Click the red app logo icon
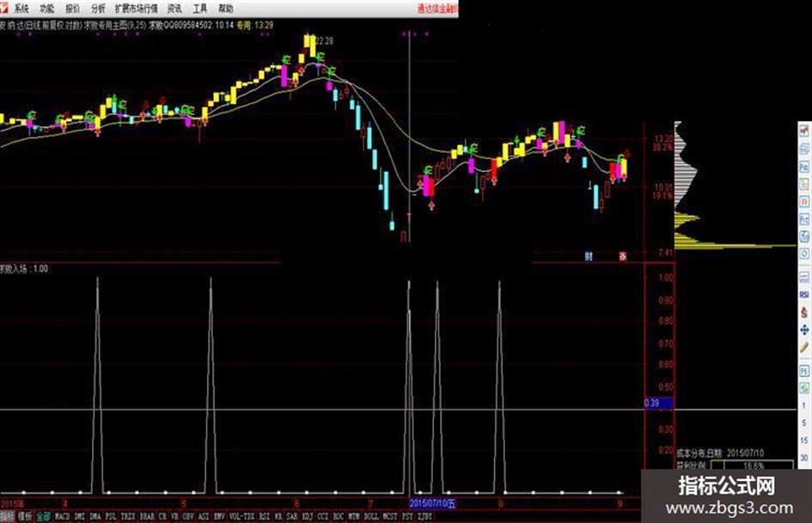 point(4,7)
